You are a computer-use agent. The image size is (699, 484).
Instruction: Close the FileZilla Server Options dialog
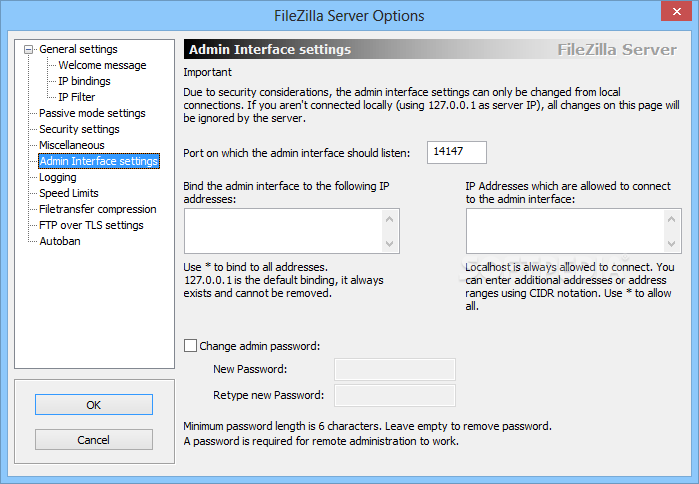coord(676,12)
